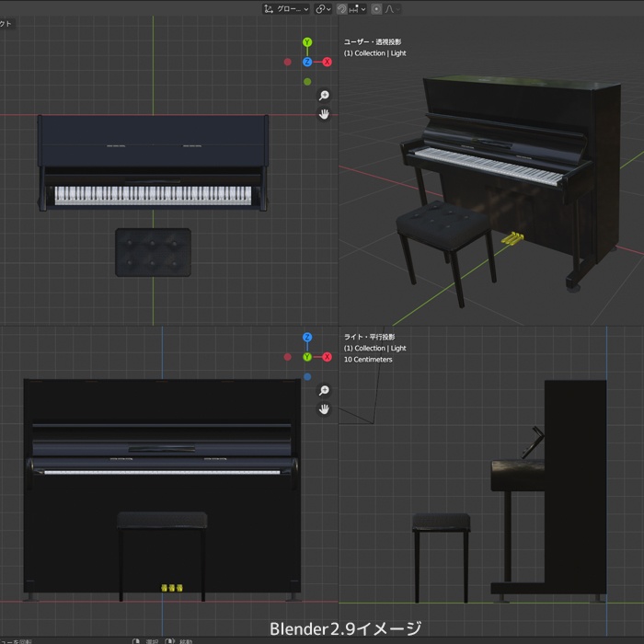The width and height of the screenshot is (644, 644).
Task: Click the zoom magnifier icon in front view
Action: tap(324, 390)
